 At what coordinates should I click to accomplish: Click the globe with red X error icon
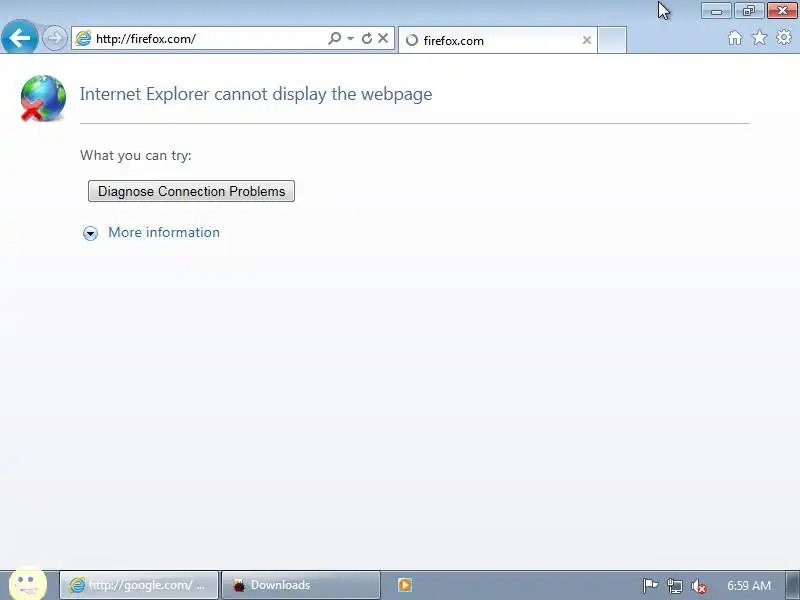pyautogui.click(x=43, y=98)
